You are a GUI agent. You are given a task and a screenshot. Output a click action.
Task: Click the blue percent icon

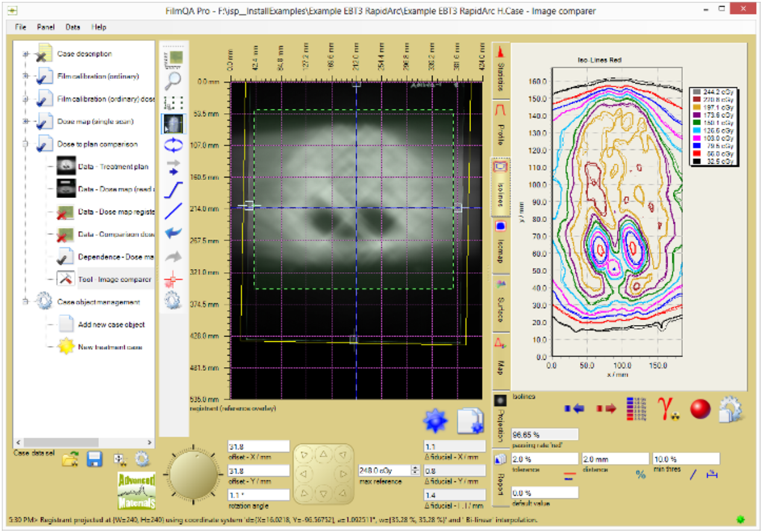(x=640, y=475)
